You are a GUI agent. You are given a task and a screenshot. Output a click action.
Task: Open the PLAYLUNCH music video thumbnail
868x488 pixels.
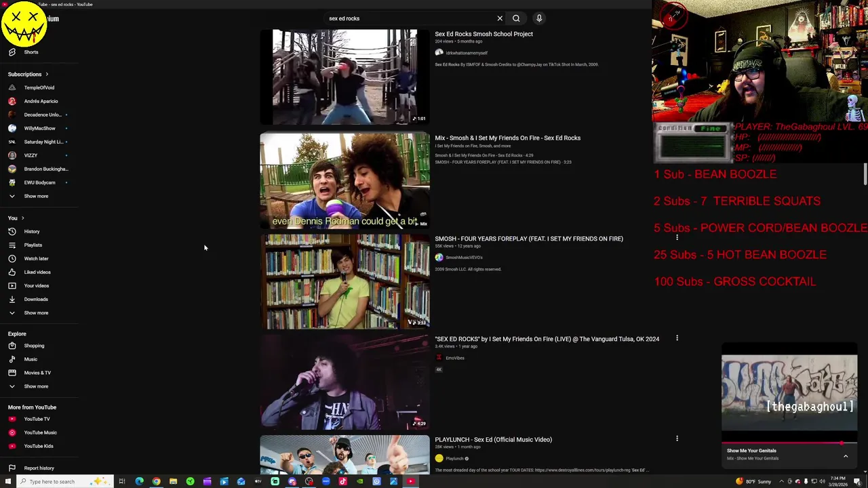pyautogui.click(x=345, y=454)
